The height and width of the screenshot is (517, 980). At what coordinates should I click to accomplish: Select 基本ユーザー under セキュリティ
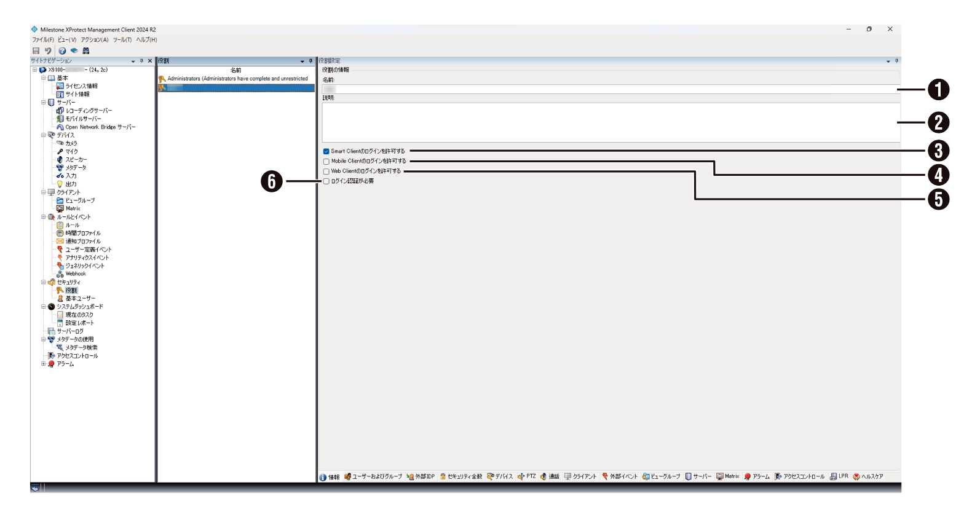coord(80,299)
